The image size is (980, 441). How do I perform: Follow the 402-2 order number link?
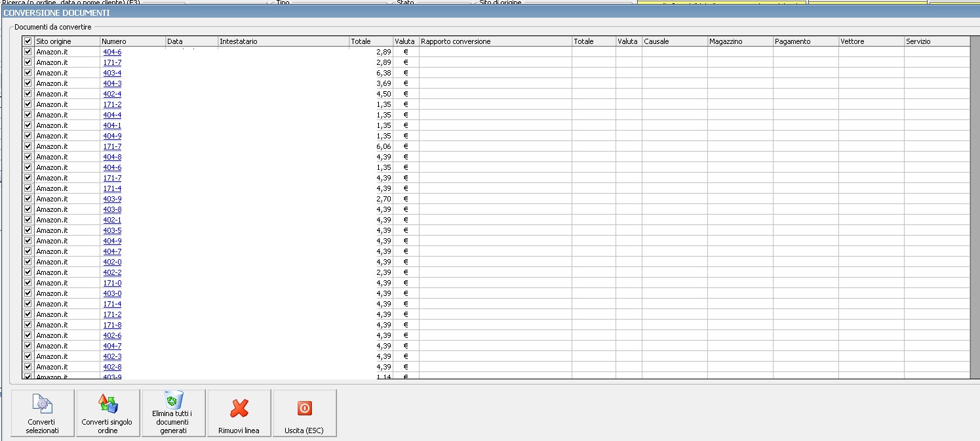pyautogui.click(x=112, y=272)
